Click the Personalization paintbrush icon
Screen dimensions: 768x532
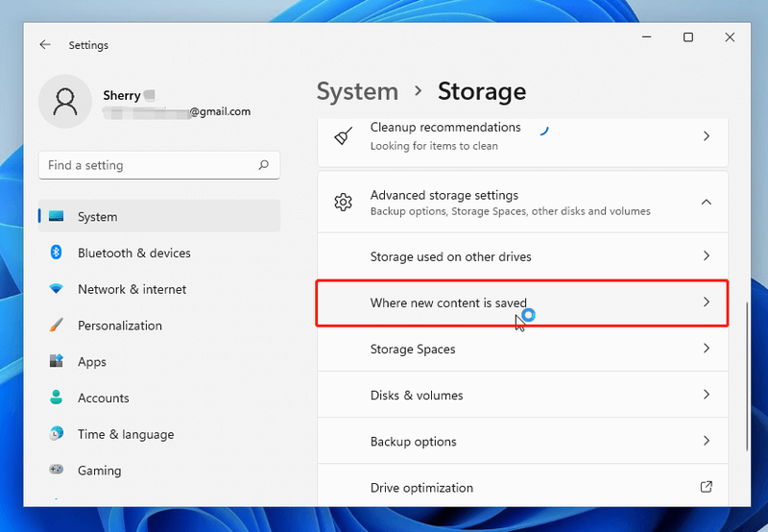[x=56, y=325]
